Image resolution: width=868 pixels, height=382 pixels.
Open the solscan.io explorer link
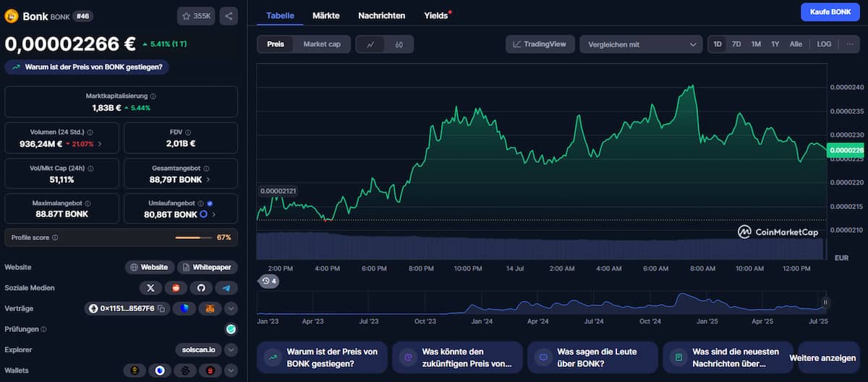click(x=197, y=350)
